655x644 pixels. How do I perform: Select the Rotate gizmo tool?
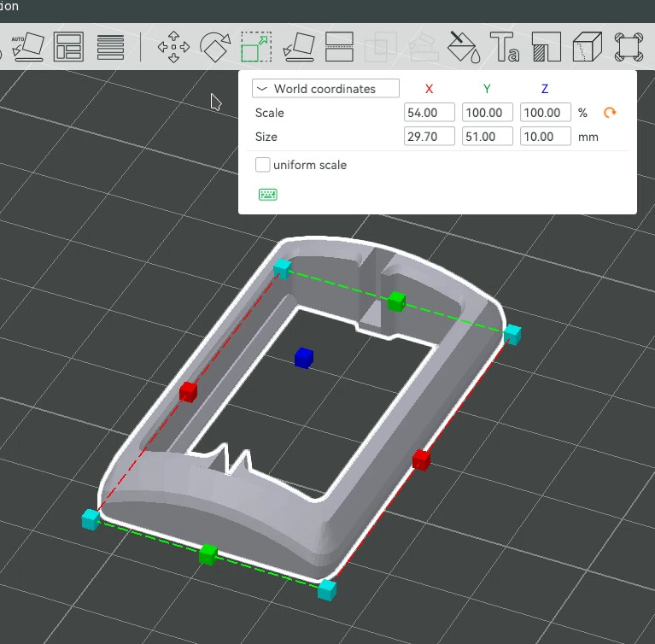pos(214,46)
